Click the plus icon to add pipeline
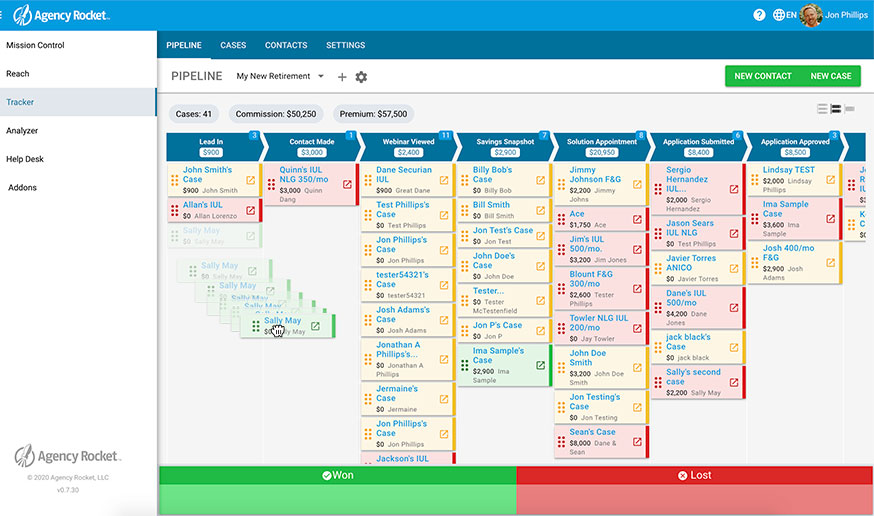Image resolution: width=874 pixels, height=516 pixels. [342, 77]
